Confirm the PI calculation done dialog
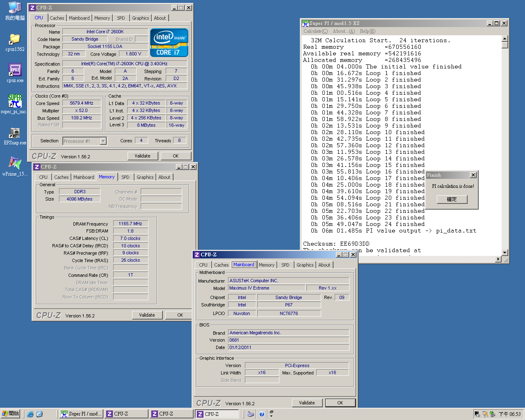Screen dimensions: 525x420 pos(452,199)
